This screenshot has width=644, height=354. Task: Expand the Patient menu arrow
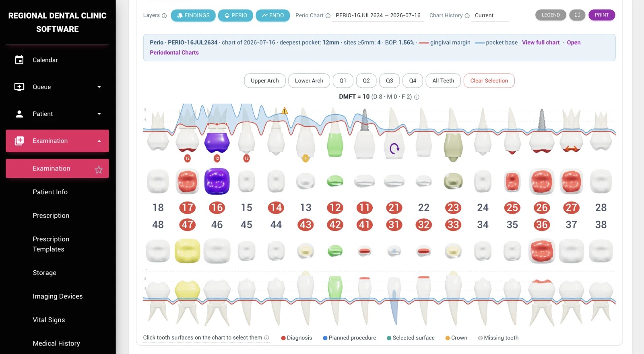pyautogui.click(x=99, y=114)
